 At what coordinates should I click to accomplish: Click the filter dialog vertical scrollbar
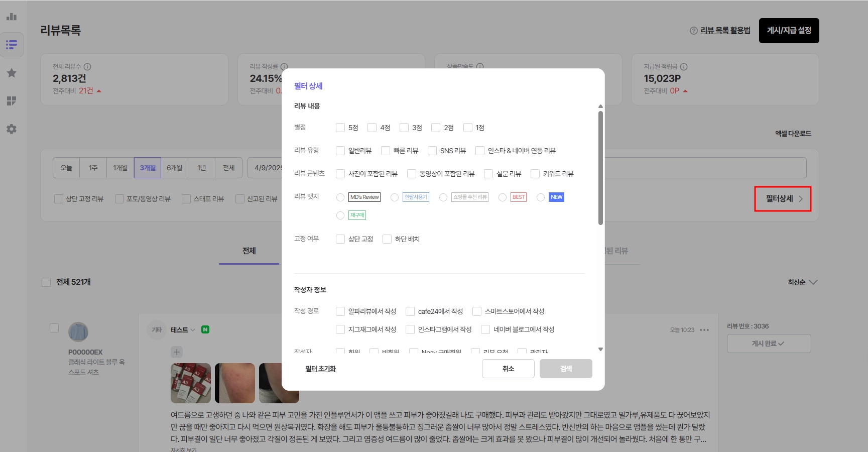(x=600, y=168)
